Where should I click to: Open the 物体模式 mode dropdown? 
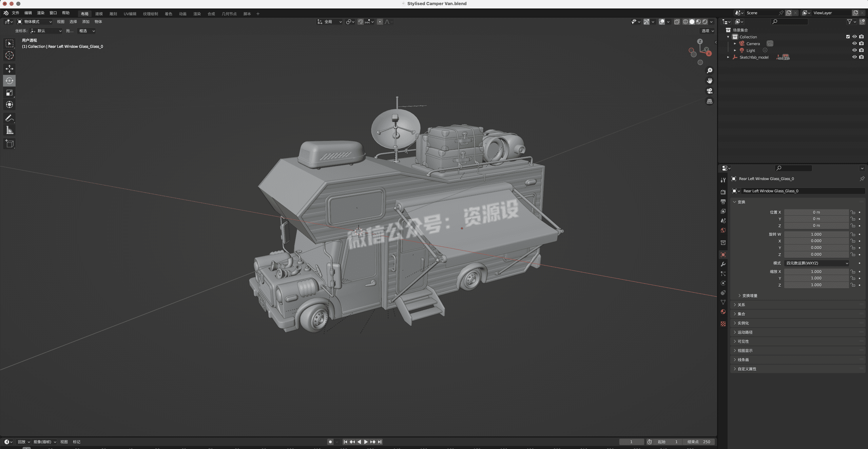35,22
